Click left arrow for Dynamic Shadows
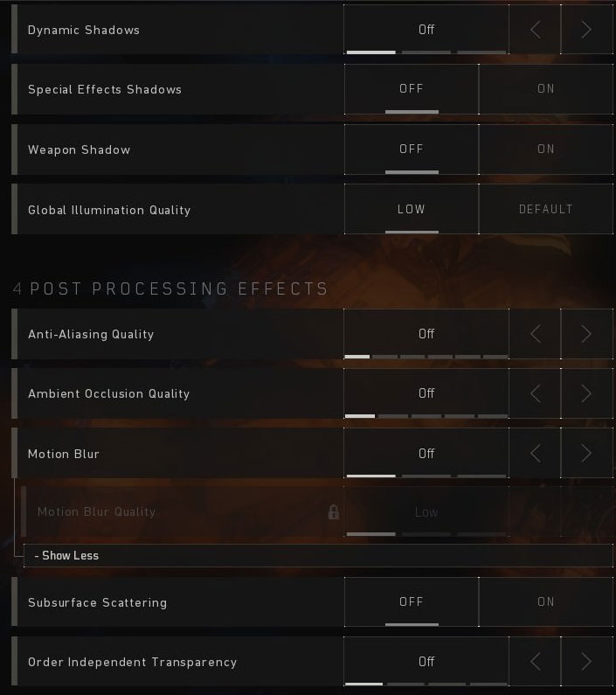This screenshot has height=695, width=616. coord(535,30)
